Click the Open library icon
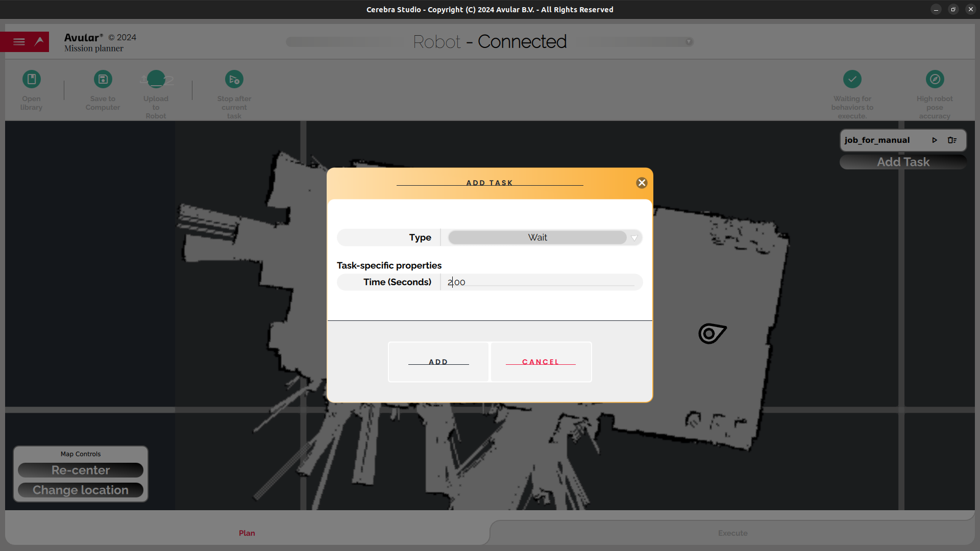Viewport: 980px width, 551px height. pyautogui.click(x=31, y=80)
